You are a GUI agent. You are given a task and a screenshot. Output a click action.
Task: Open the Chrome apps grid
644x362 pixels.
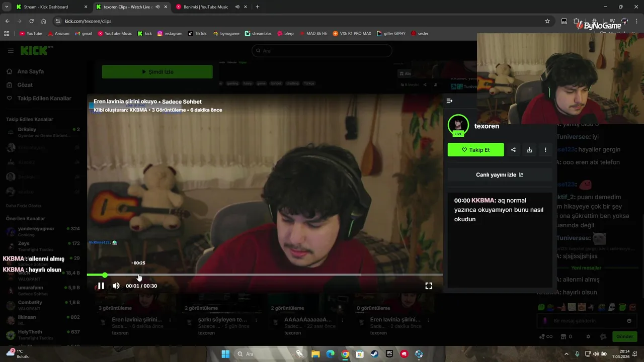tap(7, 34)
